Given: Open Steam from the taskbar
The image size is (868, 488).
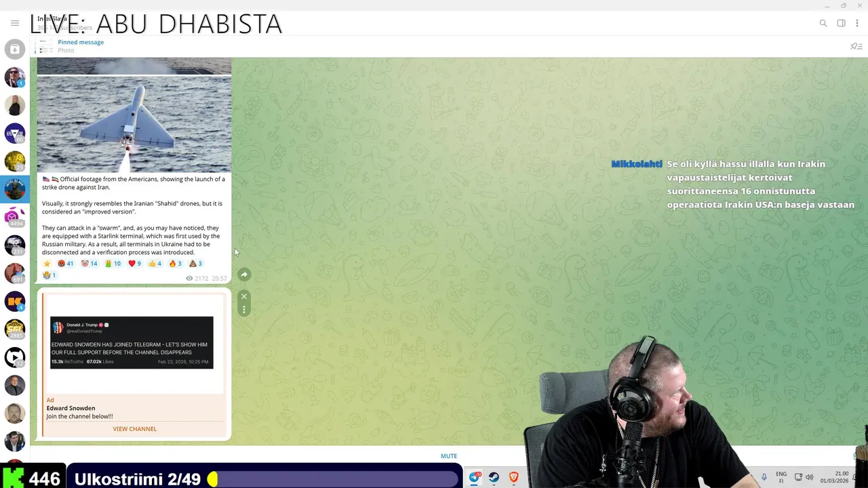Looking at the screenshot, I should (x=494, y=477).
